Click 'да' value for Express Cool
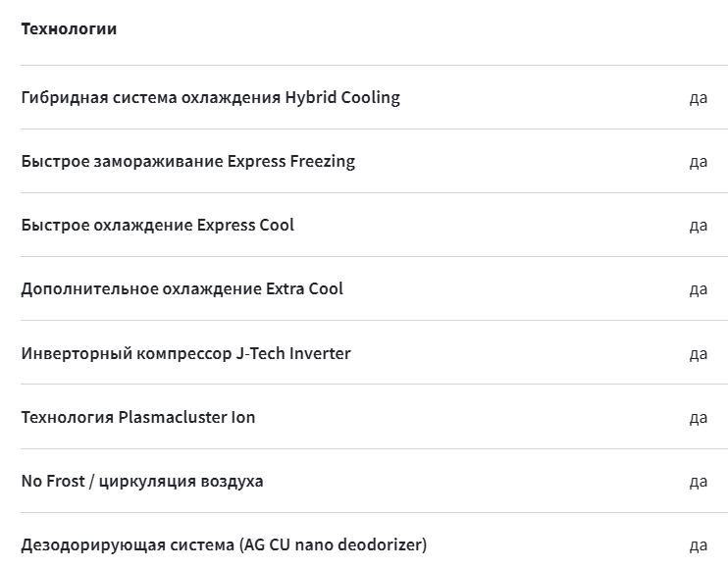Screen dimensions: 728x569 pos(699,226)
